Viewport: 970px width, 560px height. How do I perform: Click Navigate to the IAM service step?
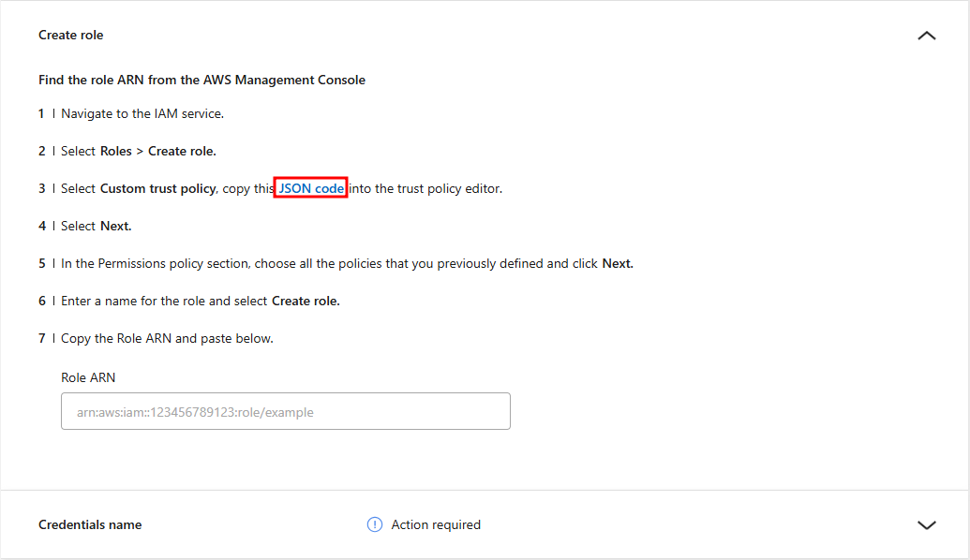point(142,113)
